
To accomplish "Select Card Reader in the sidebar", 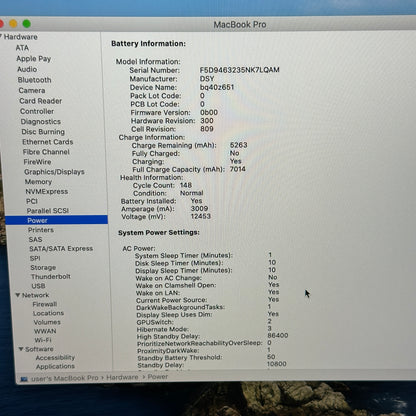I will pos(41,101).
